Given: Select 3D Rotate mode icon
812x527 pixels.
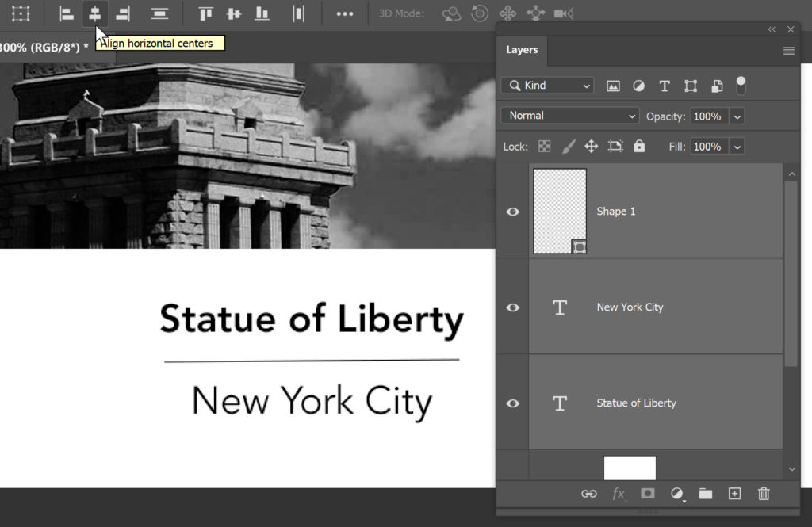Looking at the screenshot, I should tap(451, 13).
